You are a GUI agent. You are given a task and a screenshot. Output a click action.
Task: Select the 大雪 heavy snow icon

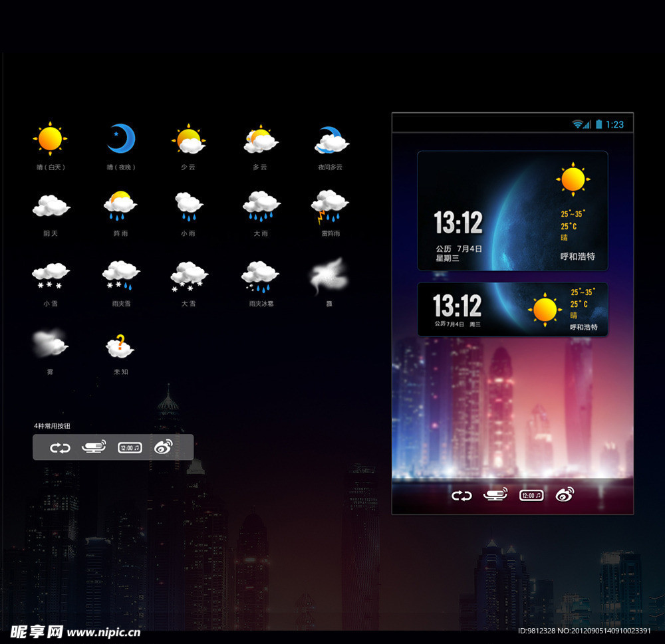pyautogui.click(x=189, y=277)
